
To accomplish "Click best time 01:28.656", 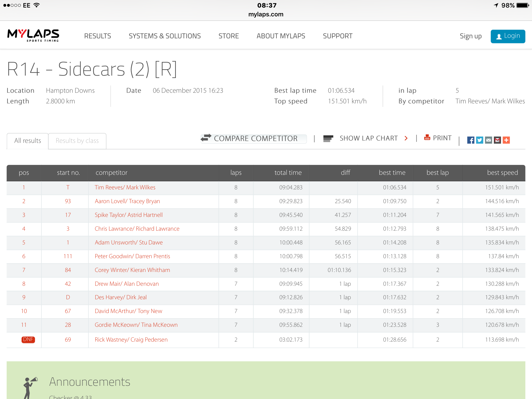I will click(x=395, y=340).
